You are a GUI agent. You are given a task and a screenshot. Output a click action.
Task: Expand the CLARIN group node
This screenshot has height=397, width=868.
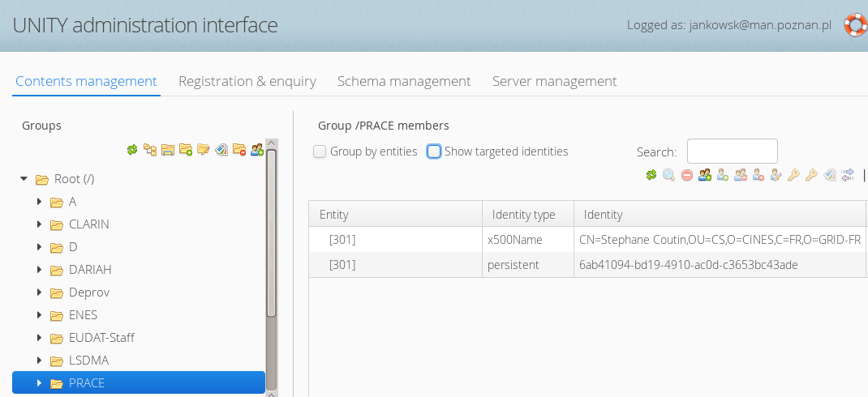coord(39,224)
